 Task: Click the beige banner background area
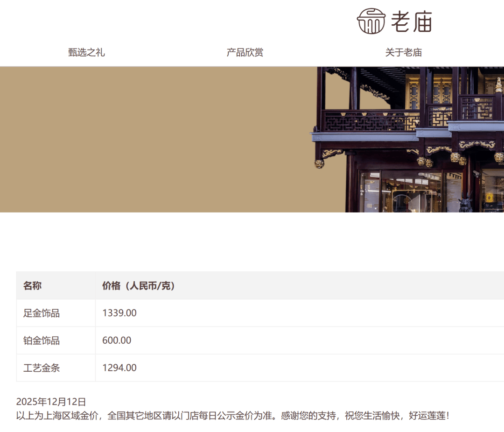point(154,140)
